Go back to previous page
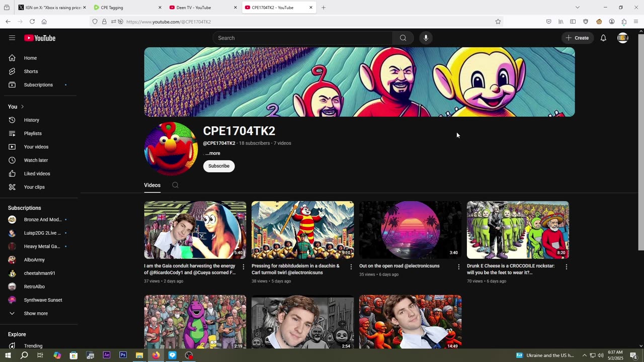The width and height of the screenshot is (644, 362). coord(8,22)
